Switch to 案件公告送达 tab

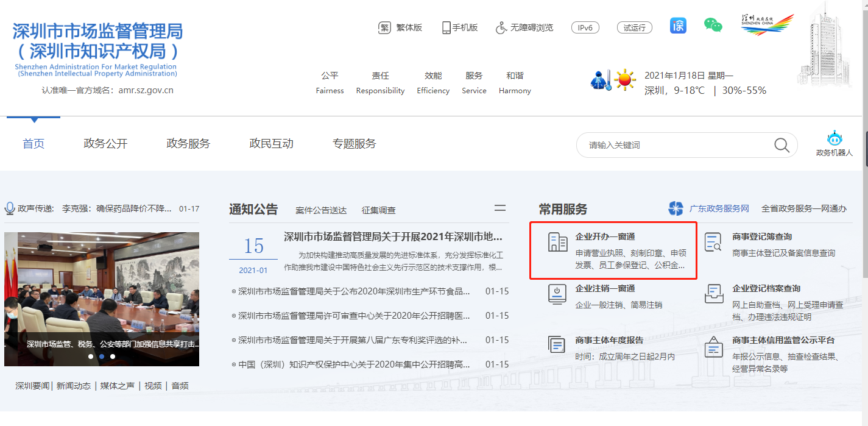click(321, 210)
